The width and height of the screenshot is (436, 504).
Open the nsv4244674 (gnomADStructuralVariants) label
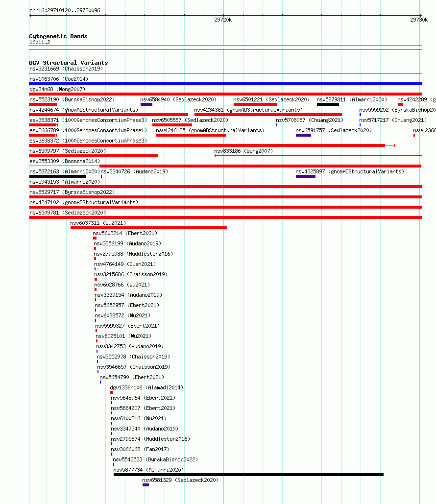[x=84, y=110]
